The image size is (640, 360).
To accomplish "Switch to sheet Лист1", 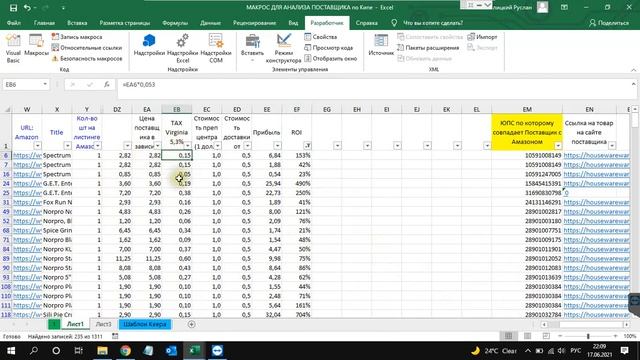I will [75, 324].
